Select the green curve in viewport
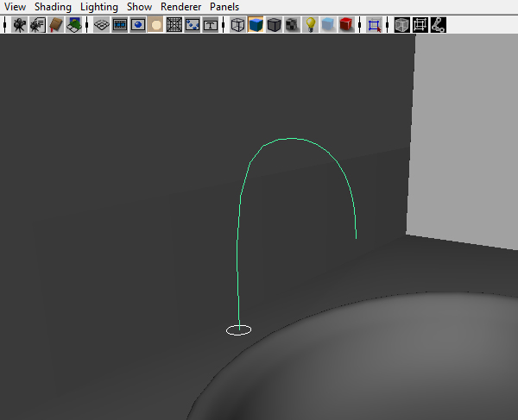This screenshot has width=518, height=420. click(x=237, y=251)
